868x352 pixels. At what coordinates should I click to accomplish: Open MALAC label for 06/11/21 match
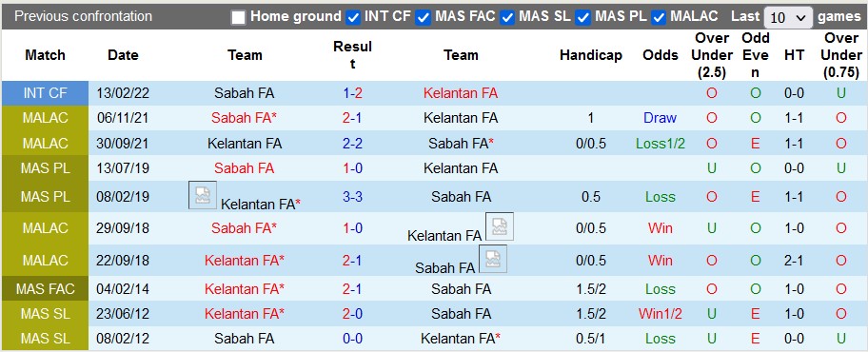[45, 118]
